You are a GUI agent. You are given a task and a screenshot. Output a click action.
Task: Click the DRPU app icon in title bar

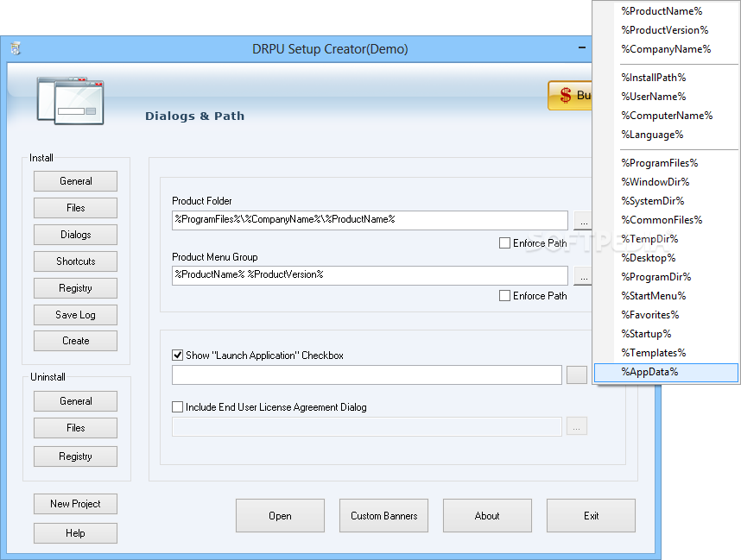[16, 48]
